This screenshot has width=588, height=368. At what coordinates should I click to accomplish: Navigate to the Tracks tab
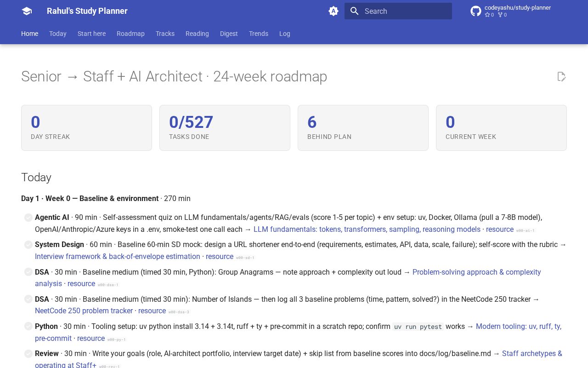[165, 34]
